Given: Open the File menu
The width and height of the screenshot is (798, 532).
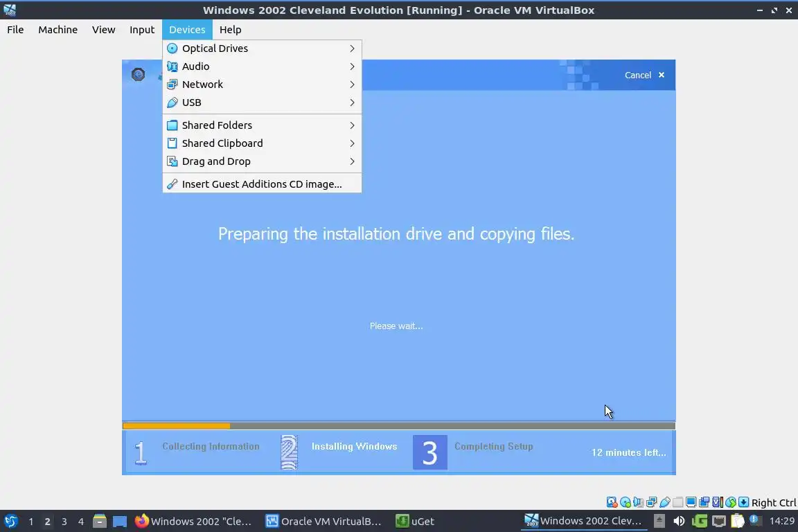Looking at the screenshot, I should (15, 30).
